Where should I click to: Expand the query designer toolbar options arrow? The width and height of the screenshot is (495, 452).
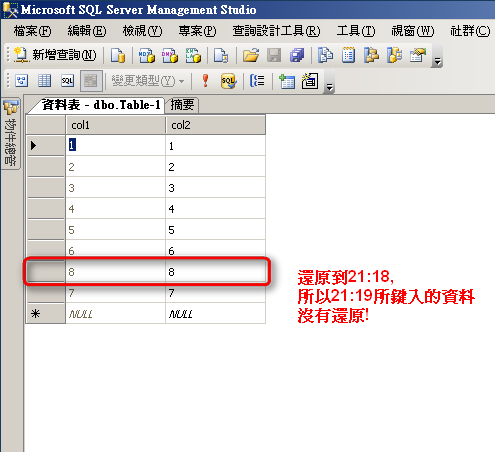[x=329, y=87]
